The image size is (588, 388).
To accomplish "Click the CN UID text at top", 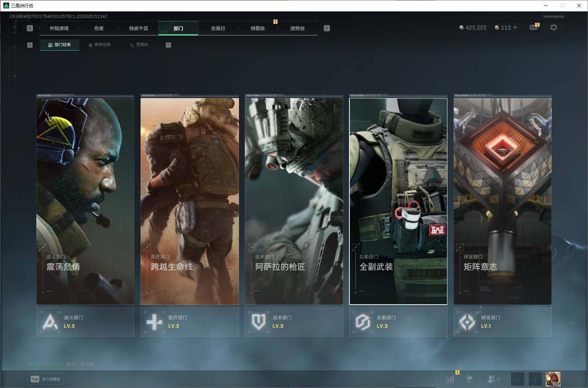I will (x=59, y=17).
